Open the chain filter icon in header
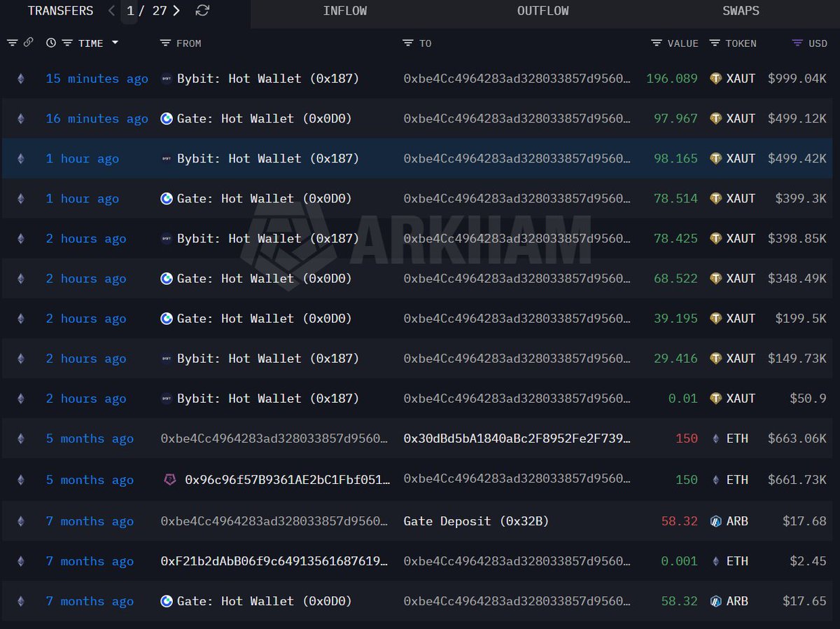 click(13, 43)
